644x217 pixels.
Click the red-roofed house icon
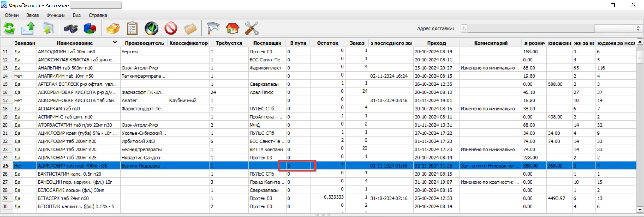[x=232, y=29]
